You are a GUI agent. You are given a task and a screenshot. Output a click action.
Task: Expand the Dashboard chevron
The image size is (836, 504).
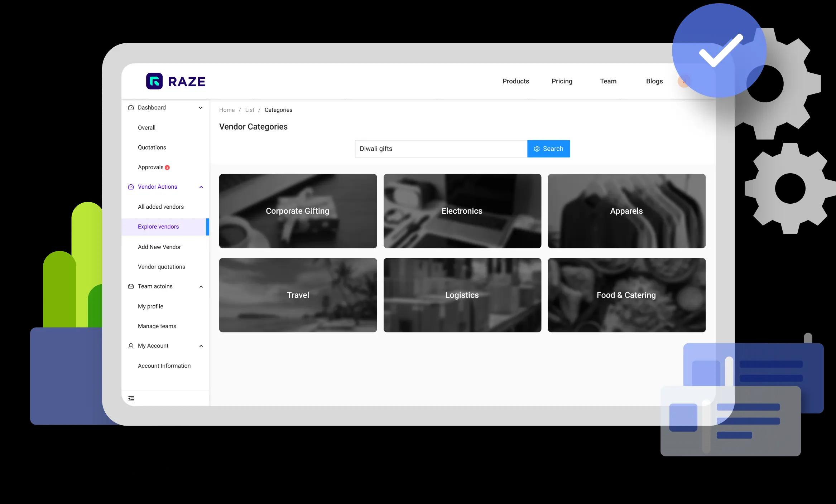coord(201,108)
